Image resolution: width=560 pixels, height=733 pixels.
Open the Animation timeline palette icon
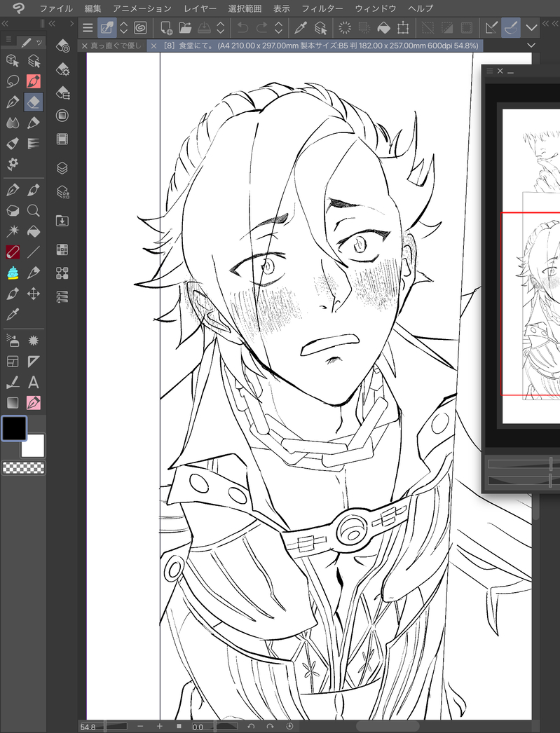coord(62,139)
